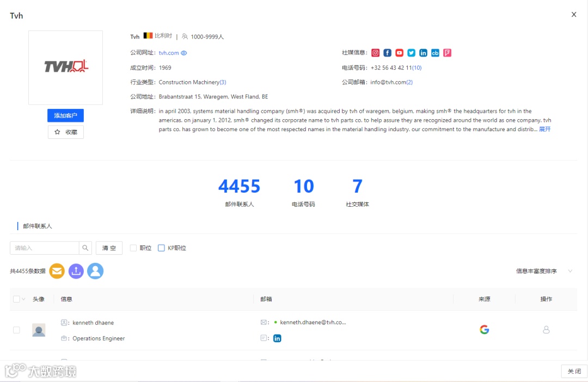Show more industry types via (3) link
588x382 pixels.
223,82
